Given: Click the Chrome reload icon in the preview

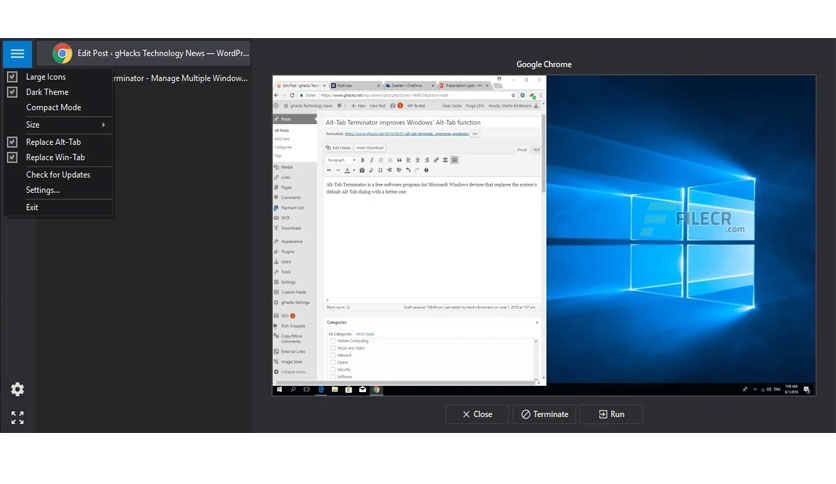Looking at the screenshot, I should click(292, 95).
